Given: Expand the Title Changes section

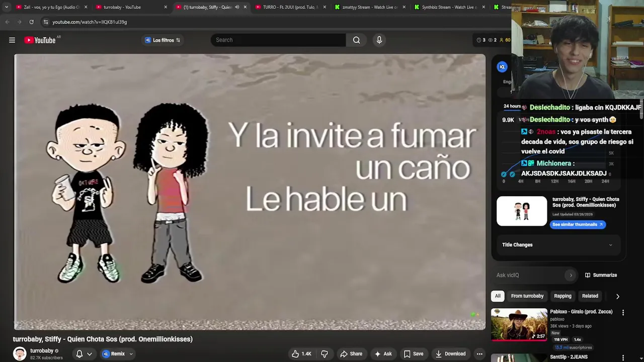Looking at the screenshot, I should tap(557, 245).
